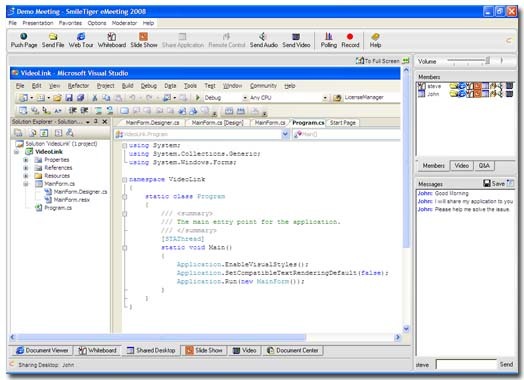
Task: Click Send to post the chat message
Action: [x=506, y=364]
